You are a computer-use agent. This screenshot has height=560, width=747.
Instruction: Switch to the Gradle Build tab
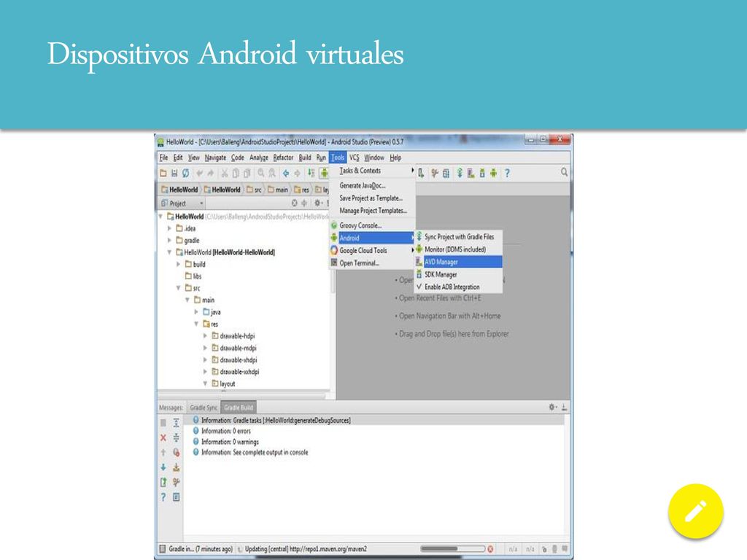[x=239, y=408]
